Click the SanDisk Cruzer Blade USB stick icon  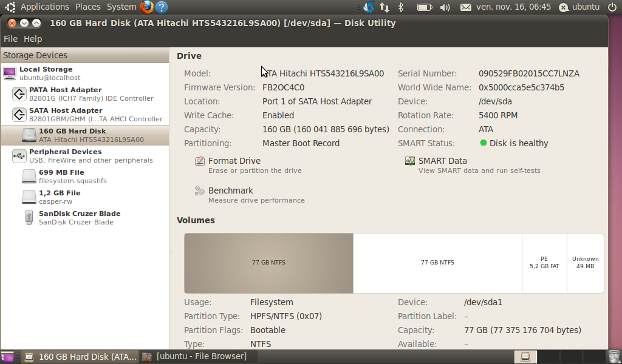[x=29, y=217]
